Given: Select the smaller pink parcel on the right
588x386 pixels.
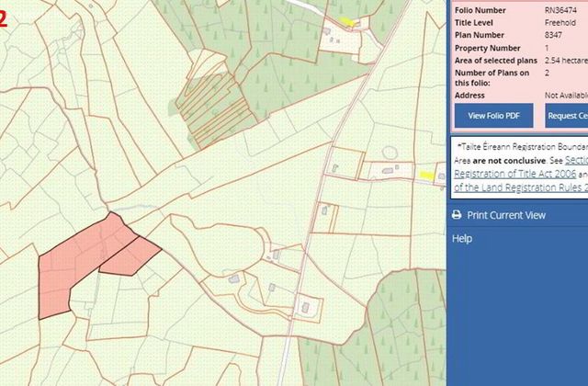Looking at the screenshot, I should click(x=131, y=257).
